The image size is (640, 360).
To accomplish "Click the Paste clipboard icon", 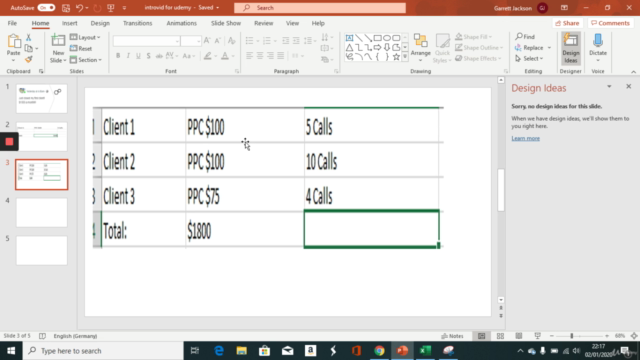I will [x=13, y=42].
